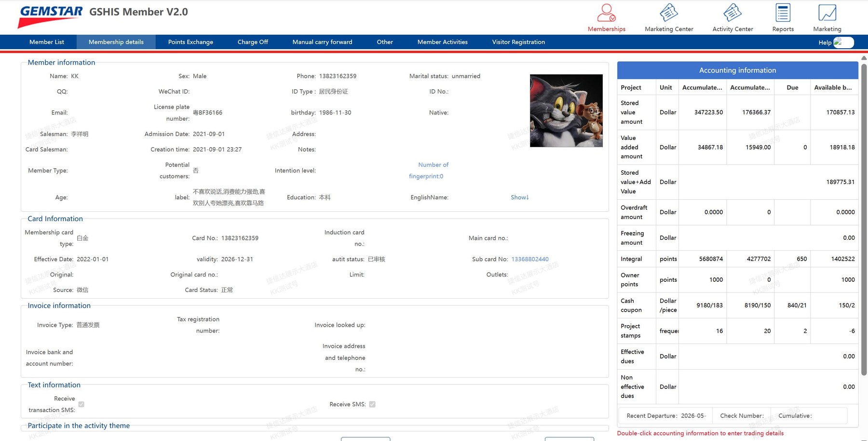Click the Help image icon
This screenshot has width=868, height=441.
pyautogui.click(x=843, y=42)
